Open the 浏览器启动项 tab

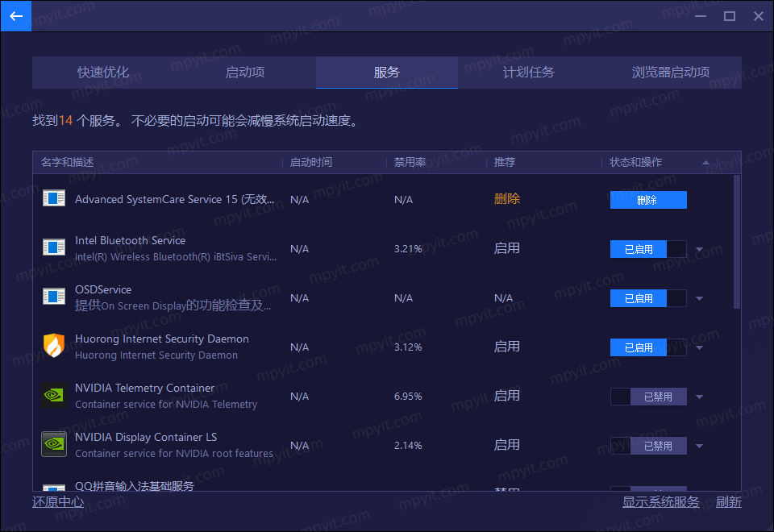click(x=670, y=73)
